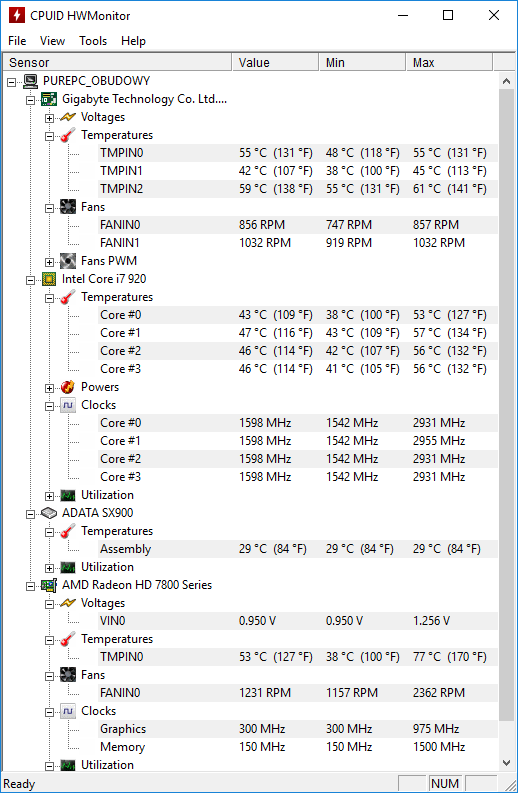Select the Radeon FANIN0 row showing 1231 RPM
Screen dimensions: 518x793
(x=298, y=693)
